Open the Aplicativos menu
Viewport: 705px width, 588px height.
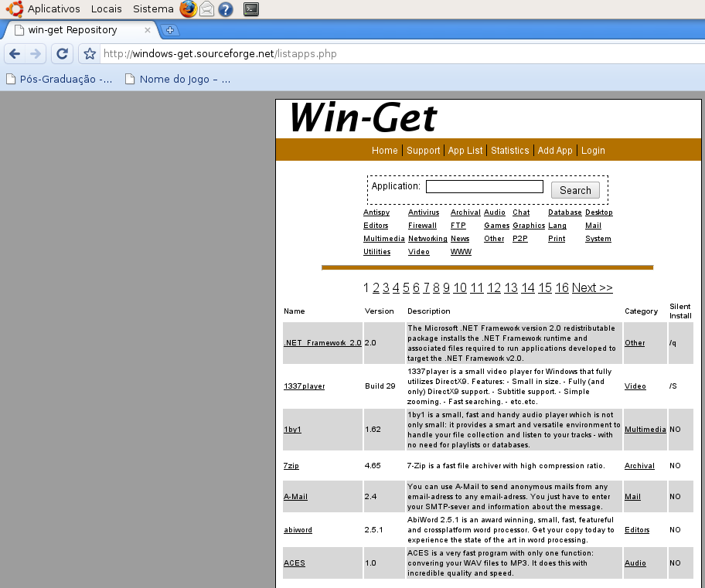(54, 9)
